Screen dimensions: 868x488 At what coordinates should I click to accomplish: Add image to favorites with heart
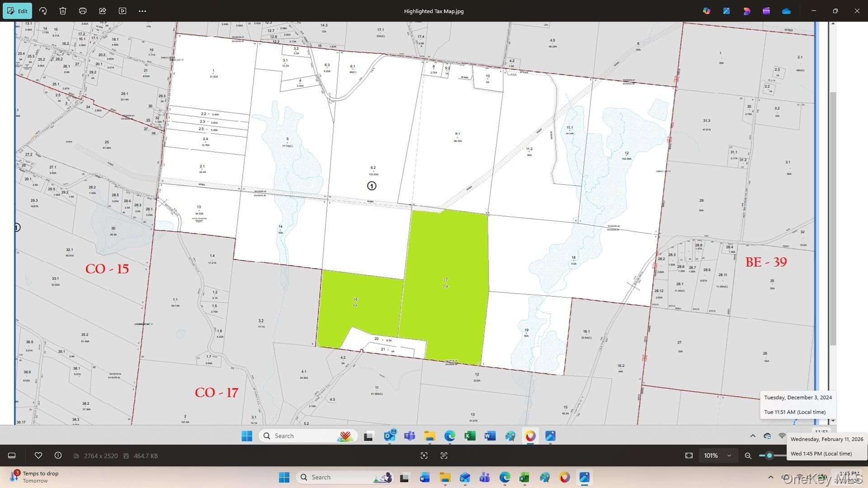[x=38, y=455]
